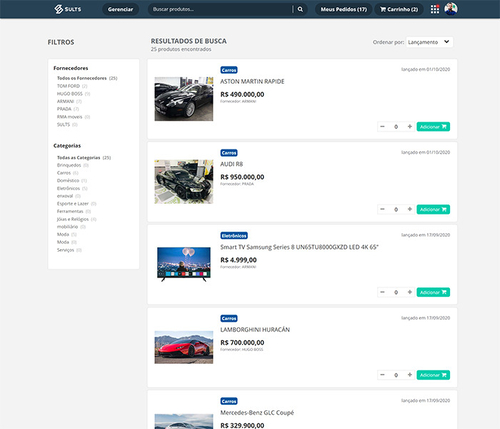
Task: Click price R$ 4.999,00
Action: click(239, 260)
